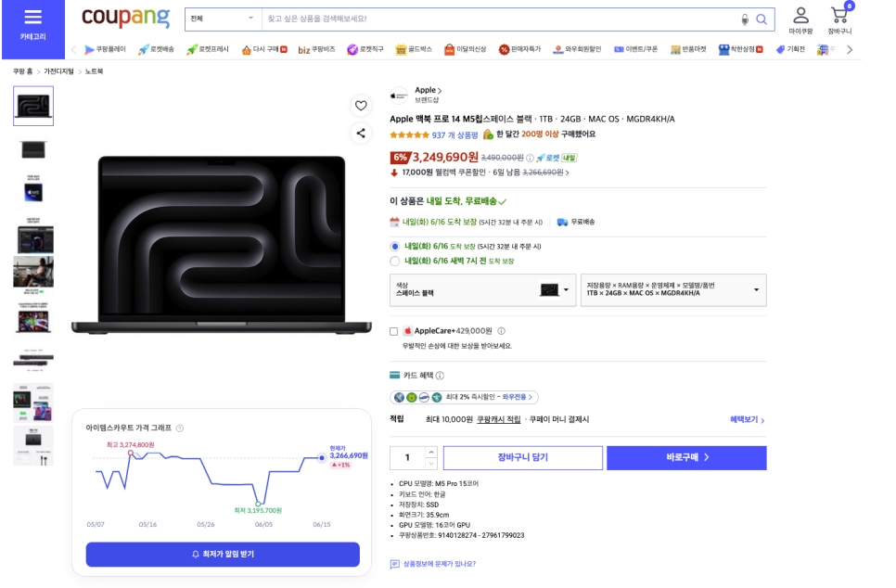Screen dimensions: 896x588
Task: Increase quantity with up arrow
Action: [x=431, y=452]
